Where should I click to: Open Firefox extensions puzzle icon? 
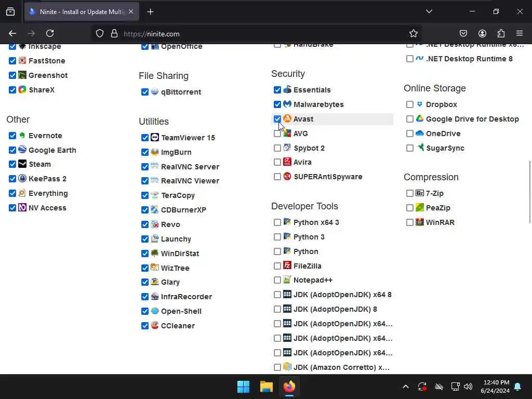pyautogui.click(x=501, y=33)
